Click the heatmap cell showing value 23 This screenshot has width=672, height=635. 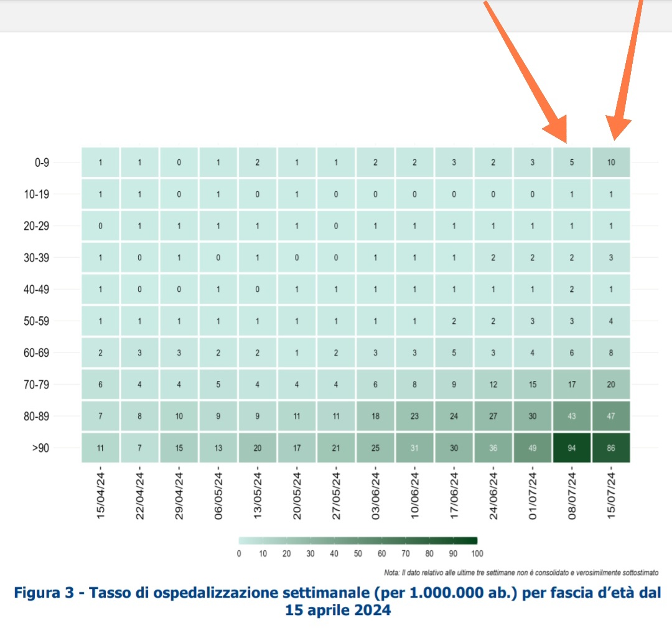coord(414,416)
